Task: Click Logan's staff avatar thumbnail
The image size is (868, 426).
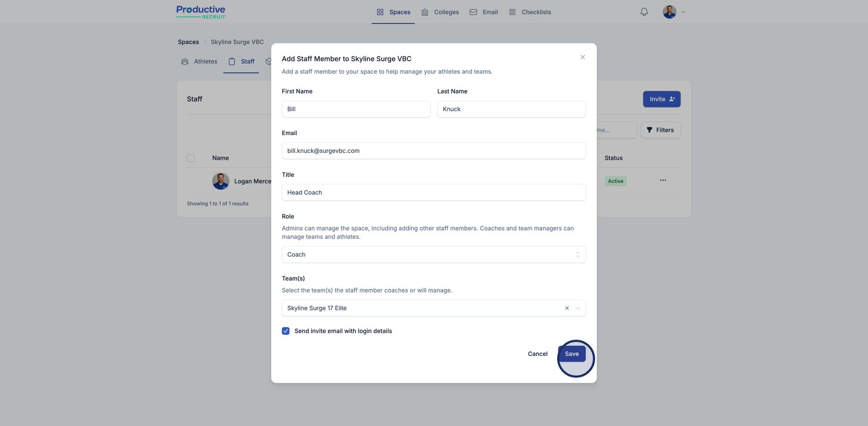Action: click(221, 181)
